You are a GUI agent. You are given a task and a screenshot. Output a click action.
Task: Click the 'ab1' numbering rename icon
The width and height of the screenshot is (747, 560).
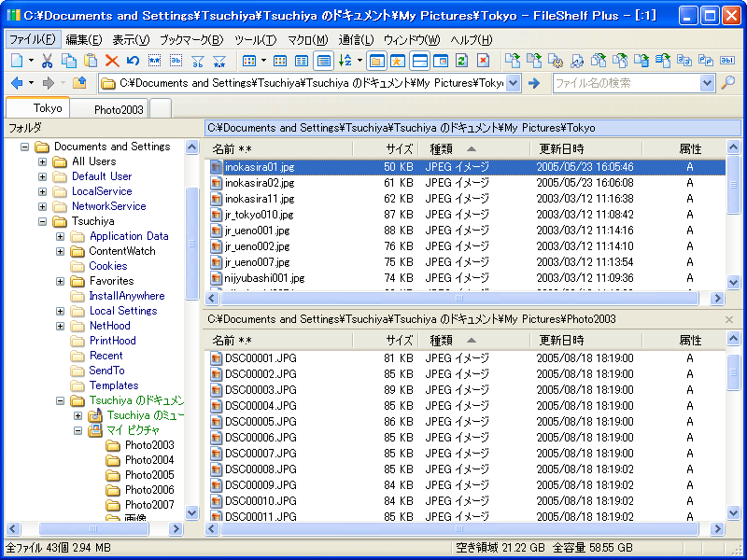tap(727, 61)
